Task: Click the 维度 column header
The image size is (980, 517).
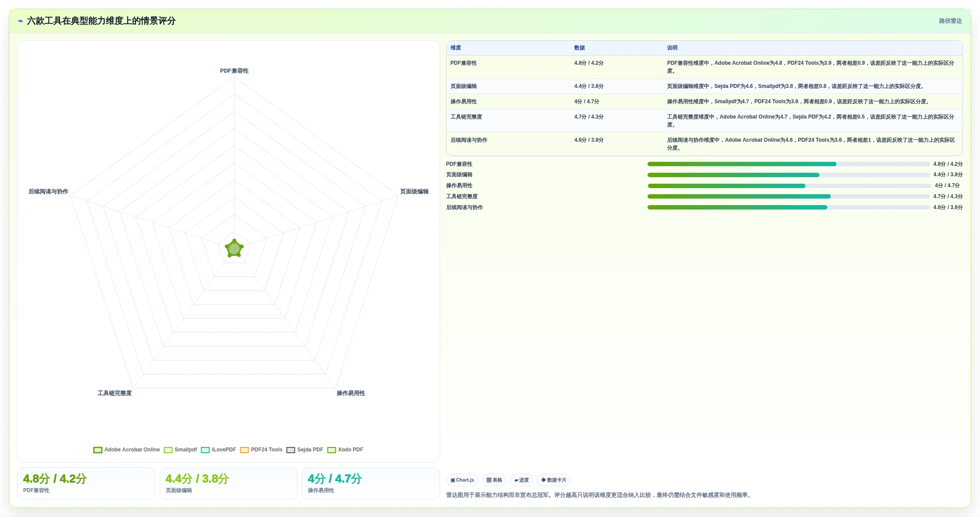Action: [x=456, y=48]
